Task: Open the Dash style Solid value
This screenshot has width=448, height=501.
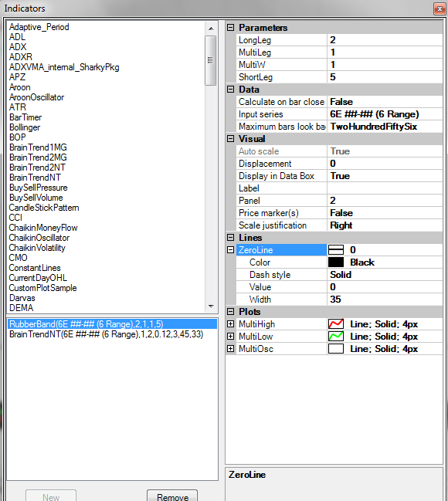Action: tap(385, 275)
